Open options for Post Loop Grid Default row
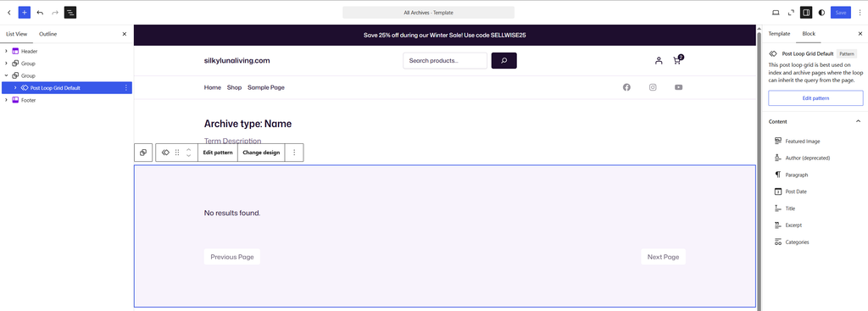The width and height of the screenshot is (868, 311). (126, 88)
